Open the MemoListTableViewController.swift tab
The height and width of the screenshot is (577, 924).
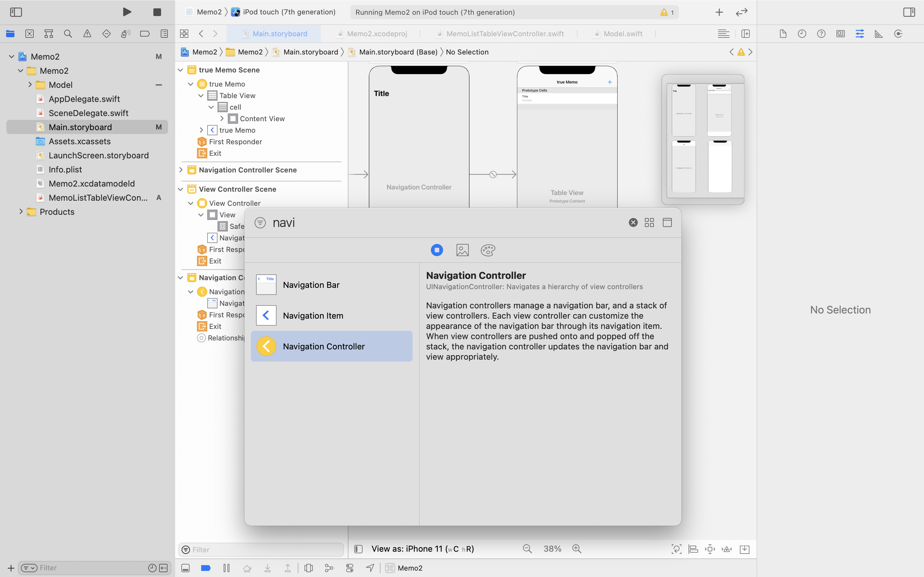pyautogui.click(x=504, y=34)
